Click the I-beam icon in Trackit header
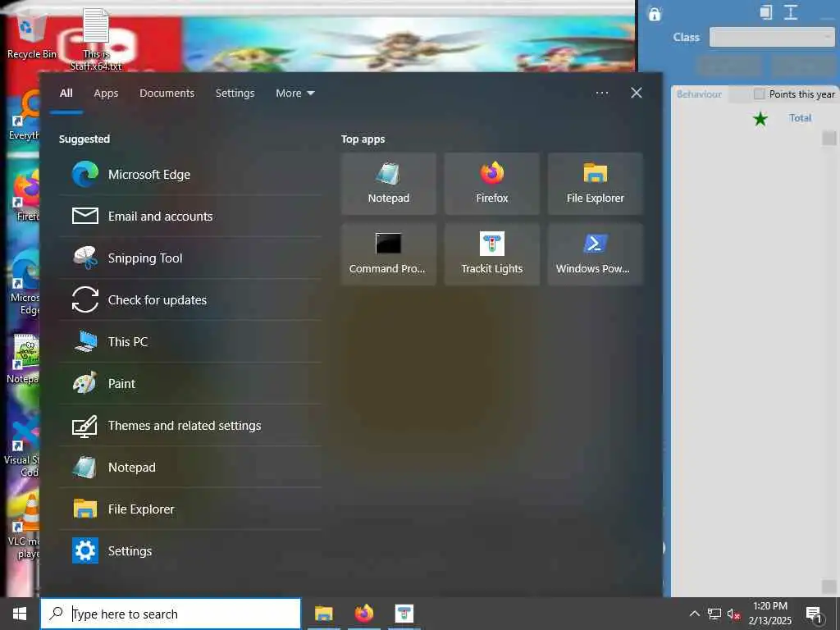840x630 pixels. click(x=791, y=12)
